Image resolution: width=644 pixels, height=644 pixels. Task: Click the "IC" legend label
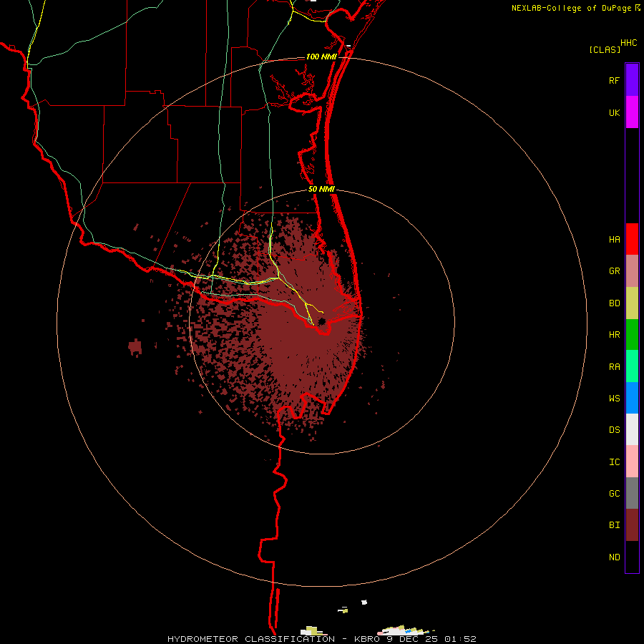[614, 462]
